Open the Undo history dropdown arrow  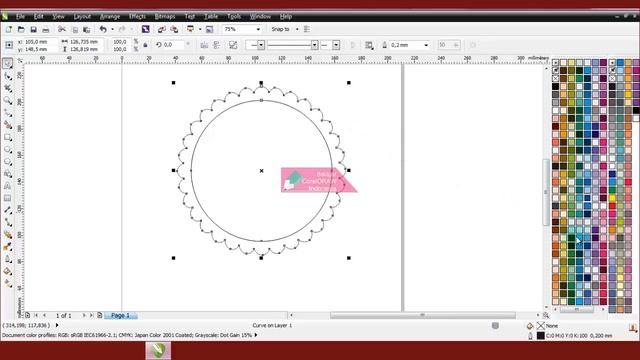[112, 29]
